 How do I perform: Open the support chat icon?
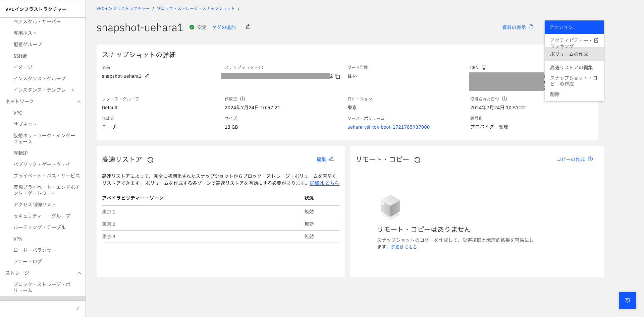coord(627,301)
